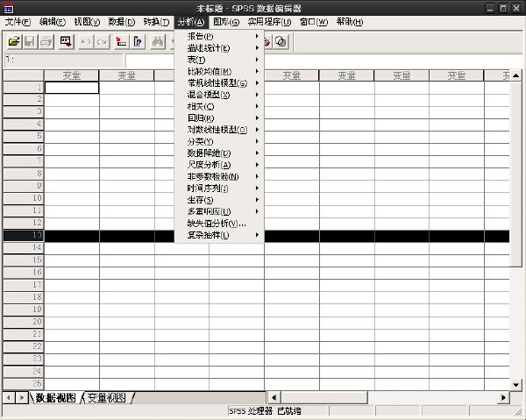
Task: Click the Redo arrow icon
Action: (x=102, y=42)
